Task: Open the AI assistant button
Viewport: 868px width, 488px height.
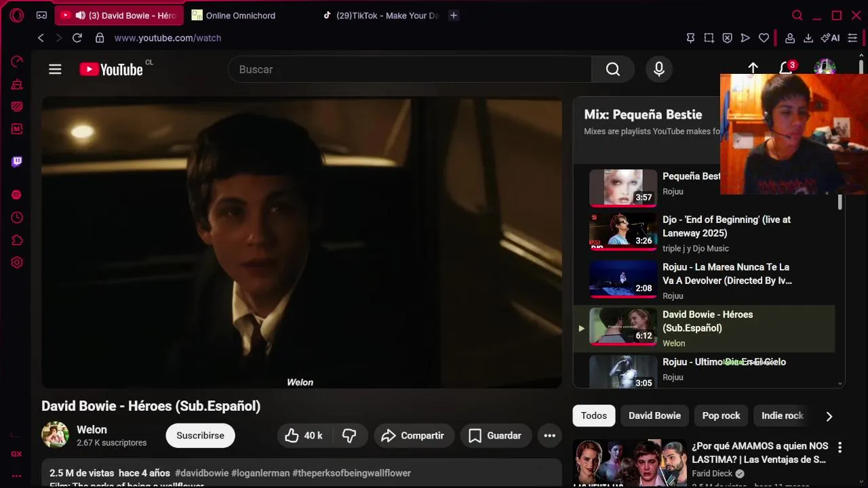Action: [x=830, y=38]
